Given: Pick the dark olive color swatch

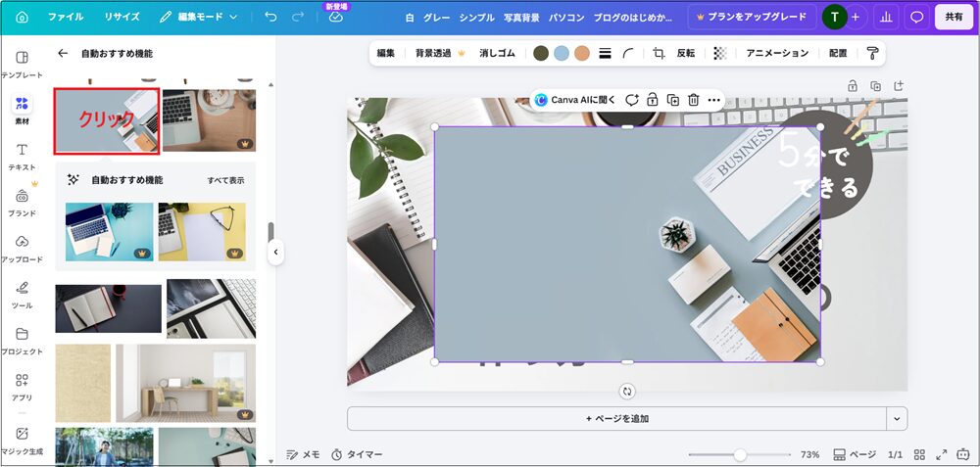Looking at the screenshot, I should click(541, 54).
